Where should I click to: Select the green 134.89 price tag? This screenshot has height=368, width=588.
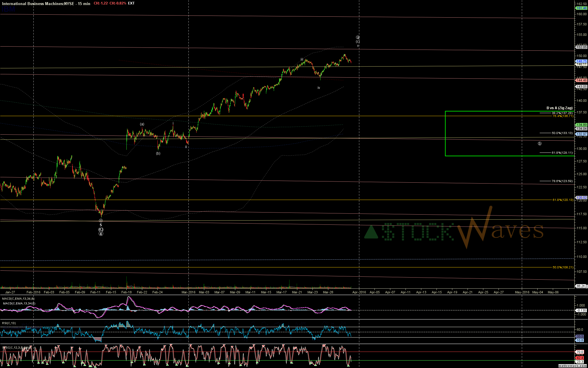(x=581, y=125)
